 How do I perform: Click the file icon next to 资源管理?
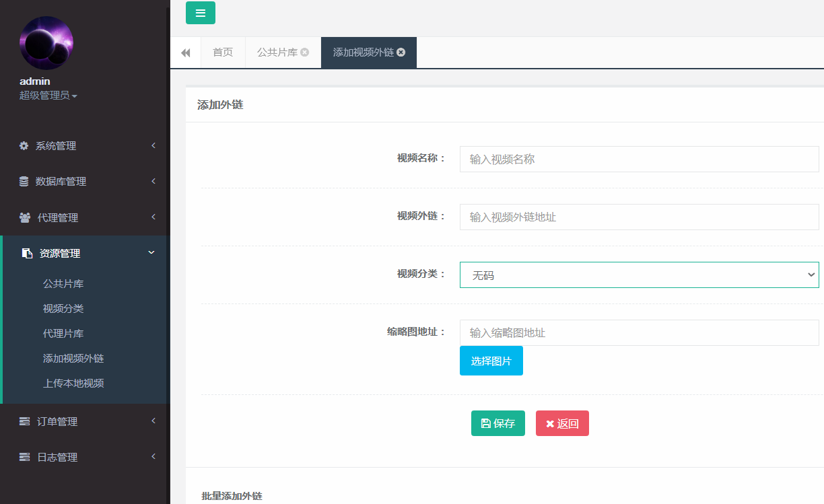pos(26,253)
